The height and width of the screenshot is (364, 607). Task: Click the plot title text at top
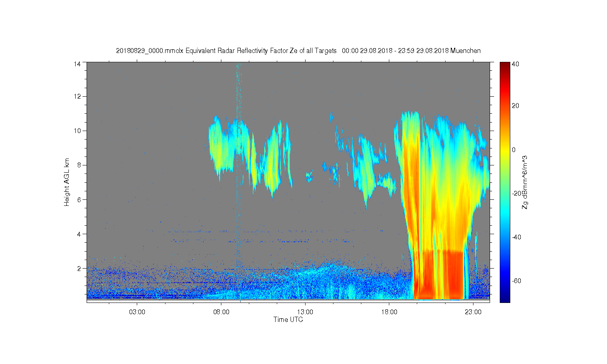pos(298,51)
